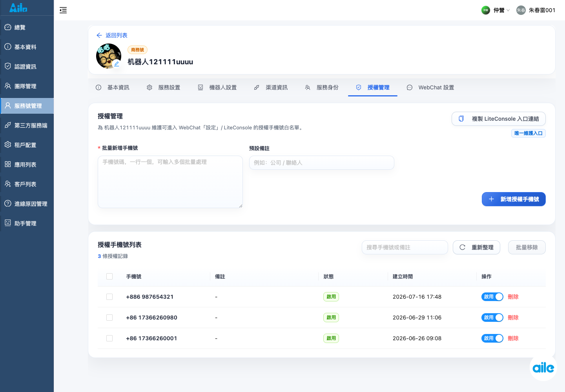This screenshot has height=392, width=565.
Task: Switch to the 基本資訊 tab
Action: (x=113, y=87)
